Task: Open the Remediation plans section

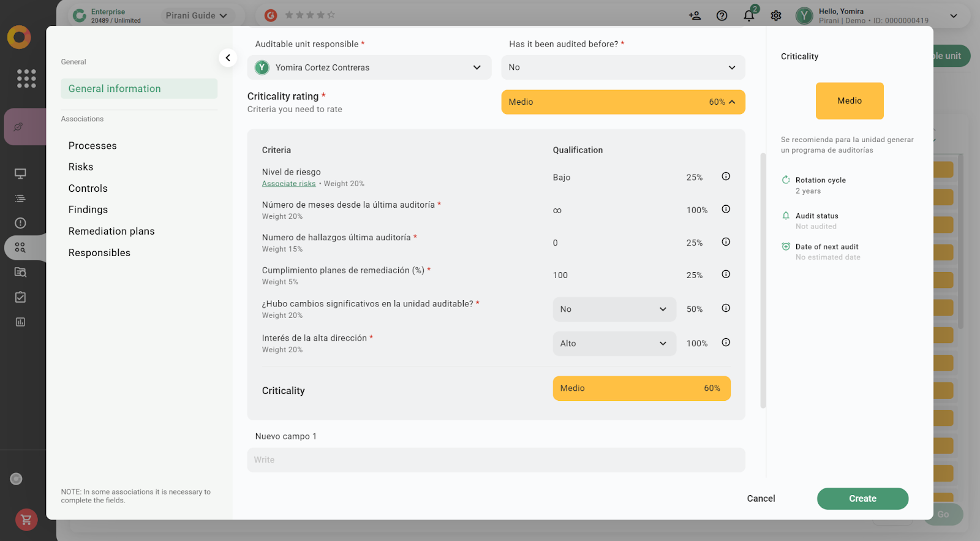Action: (x=111, y=231)
